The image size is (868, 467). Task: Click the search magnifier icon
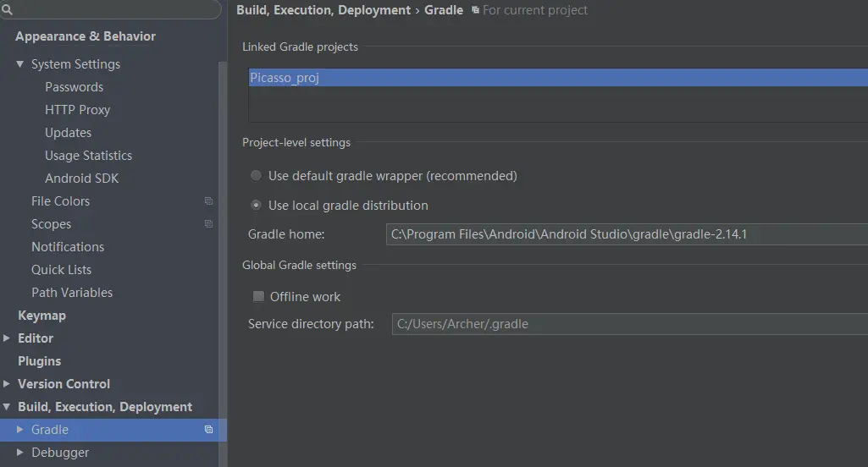(x=7, y=8)
